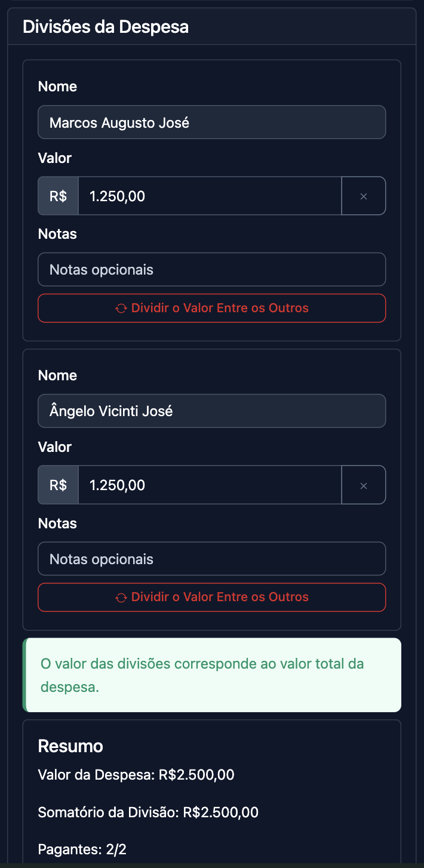Select the green checkmark alert message
This screenshot has height=868, width=424.
[211, 675]
